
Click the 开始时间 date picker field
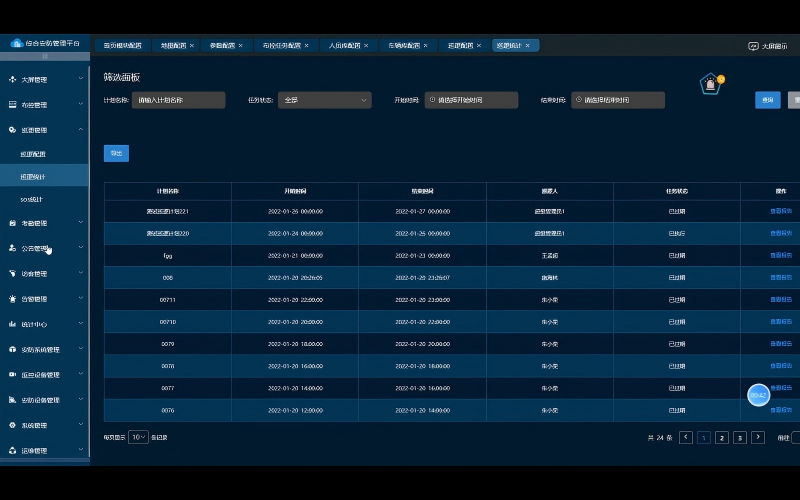pyautogui.click(x=471, y=100)
